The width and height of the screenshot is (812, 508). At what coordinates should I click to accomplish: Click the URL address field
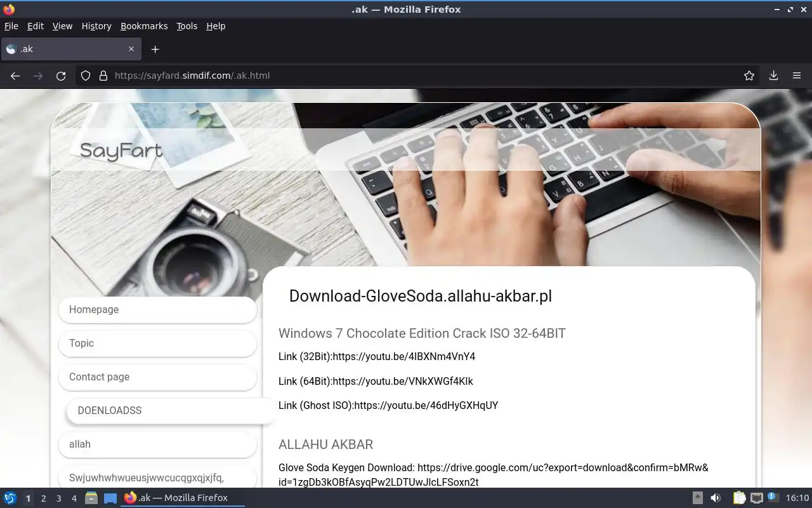tap(419, 76)
